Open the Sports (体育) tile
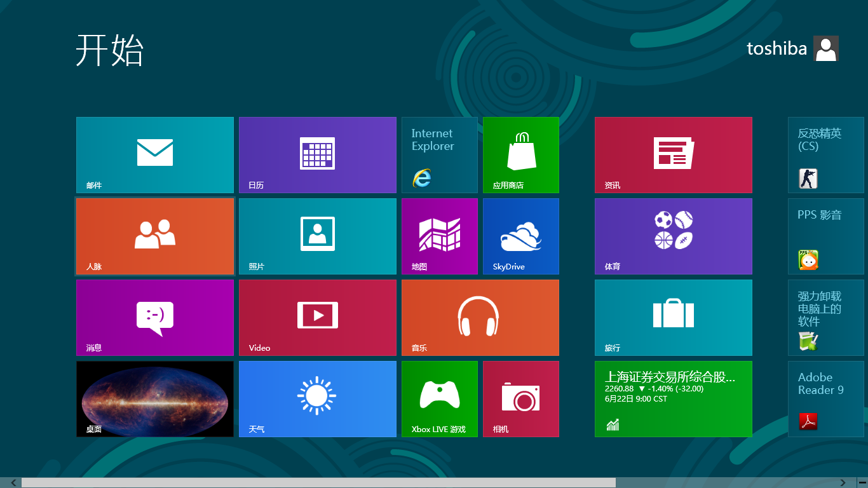The height and width of the screenshot is (488, 868). pos(674,236)
